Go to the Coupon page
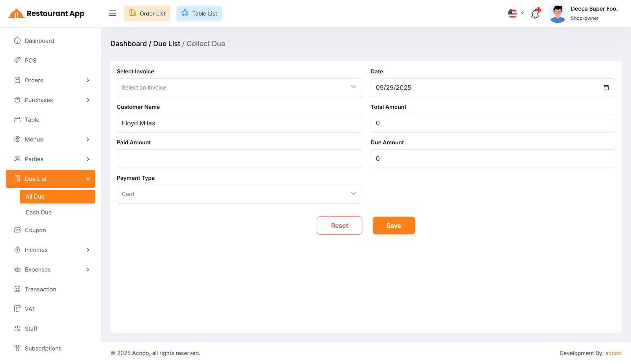Viewport: 631px width, 364px height. [x=35, y=230]
